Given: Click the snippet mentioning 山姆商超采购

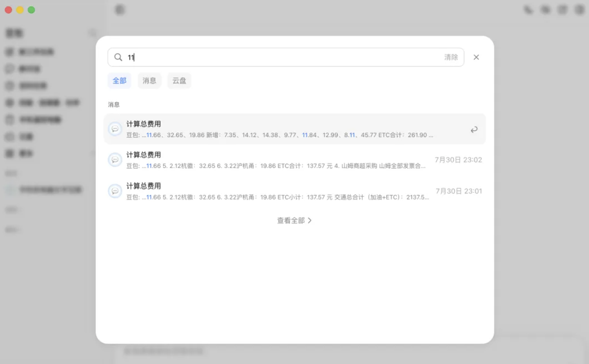Looking at the screenshot, I should tap(276, 166).
